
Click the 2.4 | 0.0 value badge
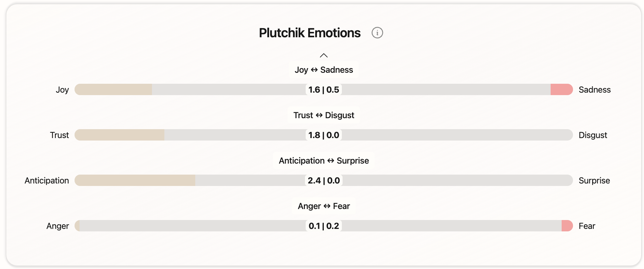323,180
